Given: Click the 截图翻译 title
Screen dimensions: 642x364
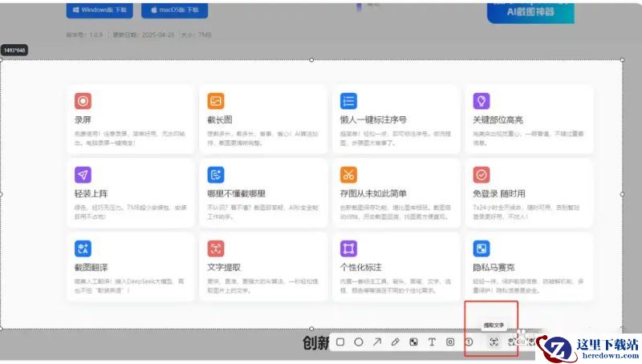Looking at the screenshot, I should 91,268.
